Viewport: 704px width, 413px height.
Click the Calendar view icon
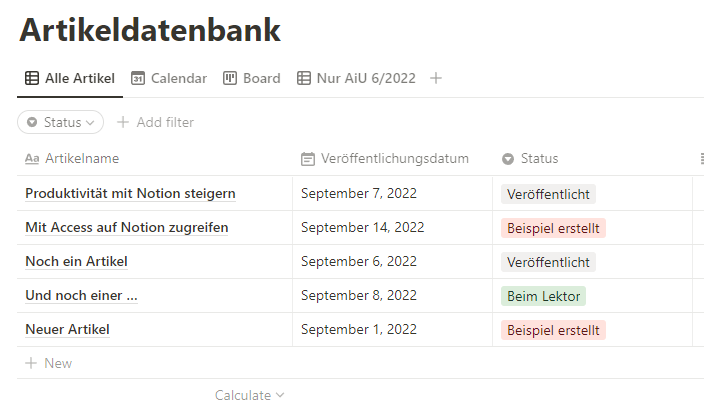138,78
